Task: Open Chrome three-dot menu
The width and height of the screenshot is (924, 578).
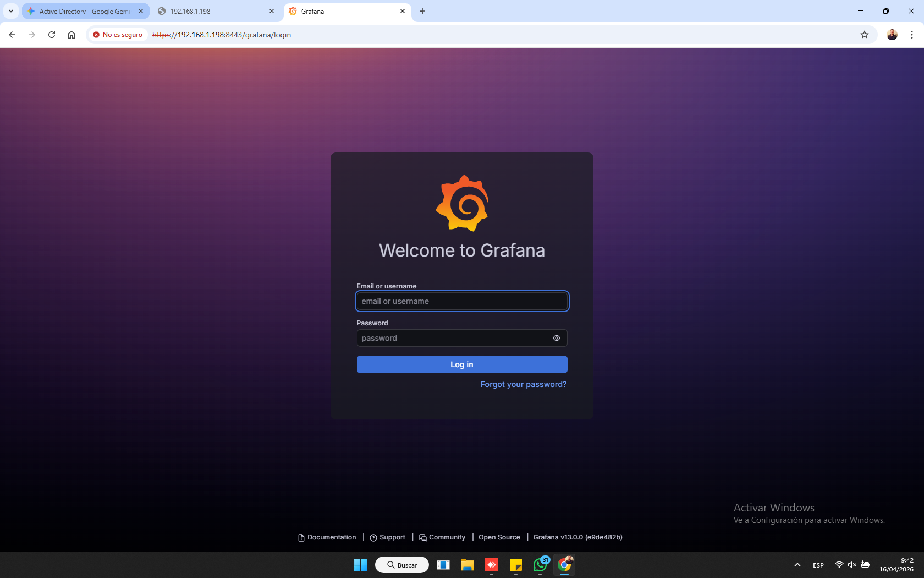Action: [911, 35]
